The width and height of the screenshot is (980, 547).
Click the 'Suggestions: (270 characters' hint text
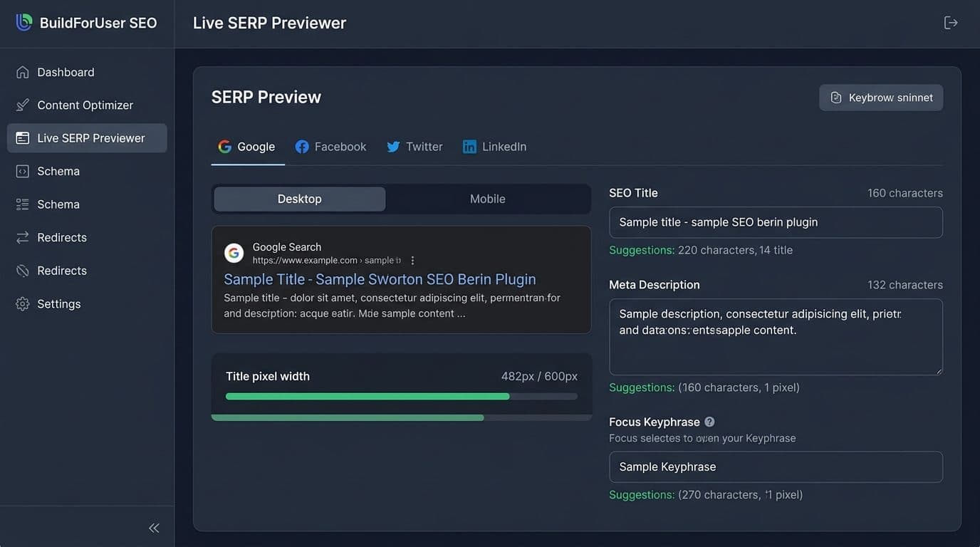tap(706, 494)
